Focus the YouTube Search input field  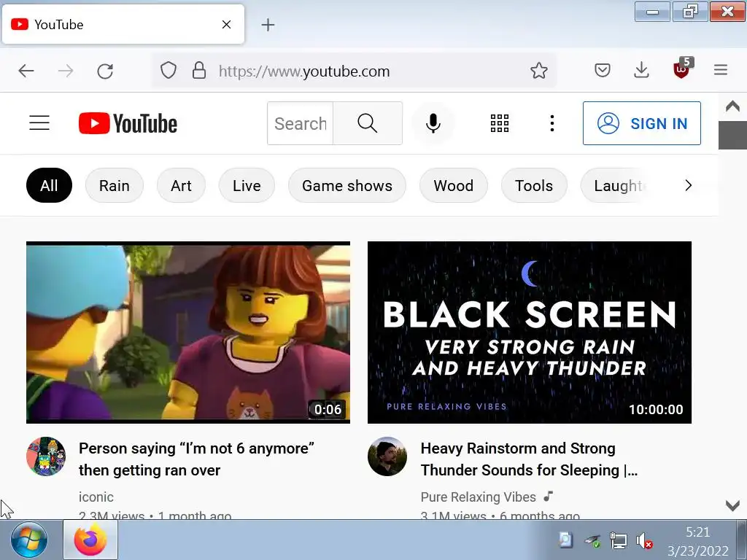point(300,123)
